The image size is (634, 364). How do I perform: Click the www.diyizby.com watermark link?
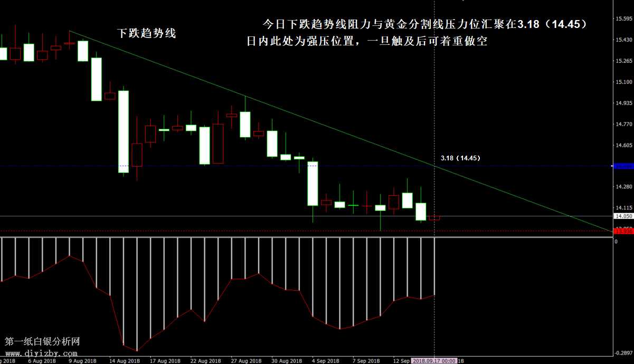(x=42, y=353)
